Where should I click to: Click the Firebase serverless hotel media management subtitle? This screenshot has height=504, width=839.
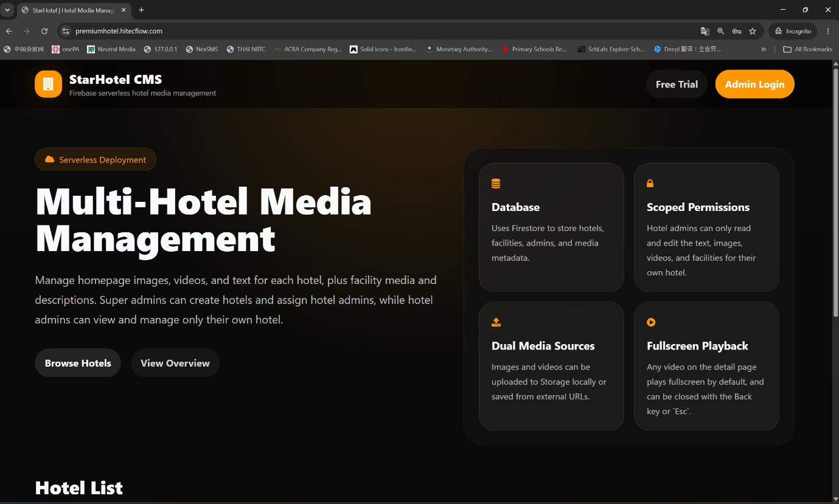142,94
